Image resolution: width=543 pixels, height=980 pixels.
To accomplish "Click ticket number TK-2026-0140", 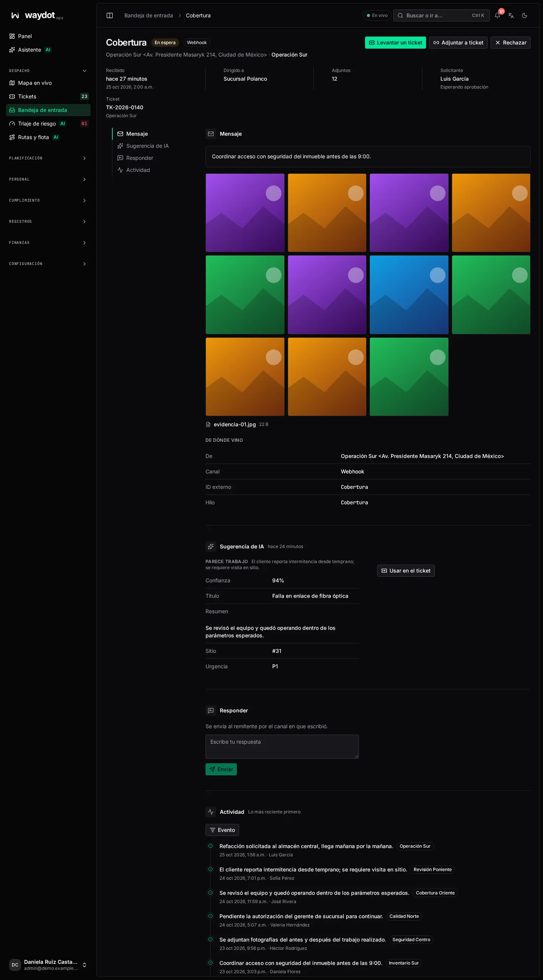I will click(124, 108).
